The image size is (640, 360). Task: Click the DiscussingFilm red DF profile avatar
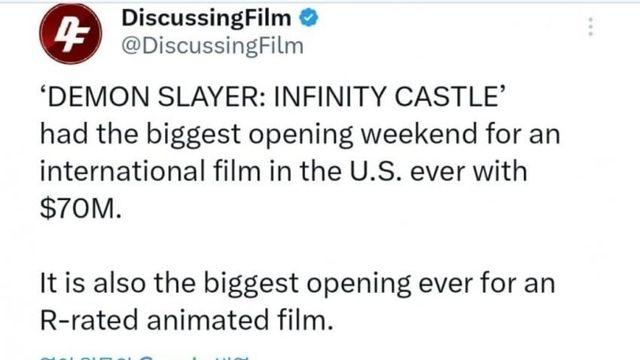71,33
